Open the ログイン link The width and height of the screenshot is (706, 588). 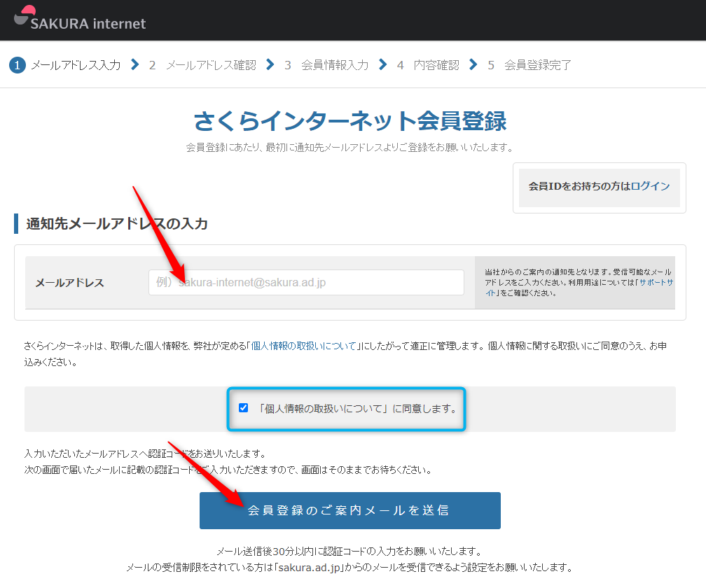click(x=650, y=186)
